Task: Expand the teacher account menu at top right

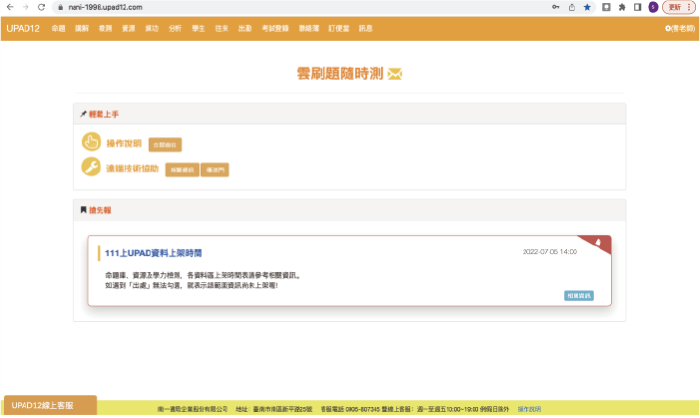Action: point(680,28)
